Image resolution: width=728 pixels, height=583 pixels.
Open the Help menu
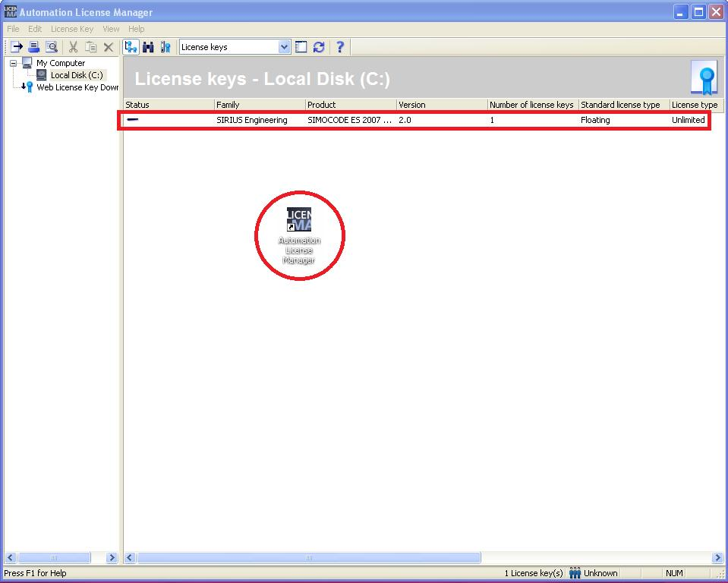click(136, 29)
